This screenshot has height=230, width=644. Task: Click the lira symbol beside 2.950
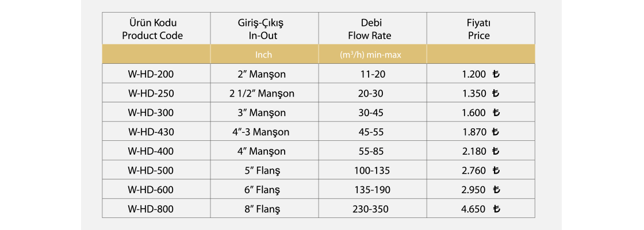pyautogui.click(x=497, y=190)
